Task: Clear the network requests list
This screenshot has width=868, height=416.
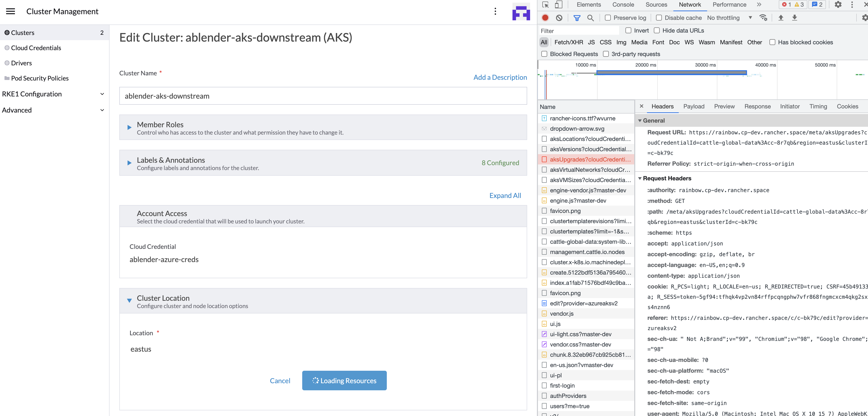Action: pyautogui.click(x=559, y=18)
